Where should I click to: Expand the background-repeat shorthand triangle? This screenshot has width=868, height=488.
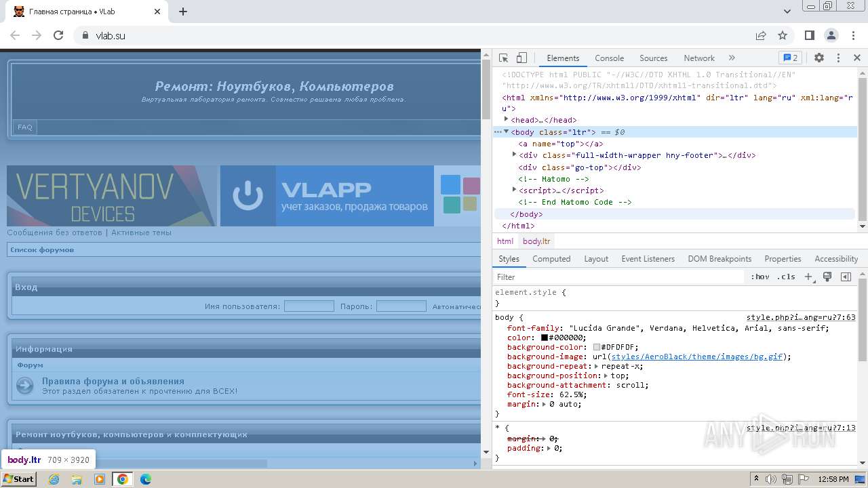click(597, 366)
